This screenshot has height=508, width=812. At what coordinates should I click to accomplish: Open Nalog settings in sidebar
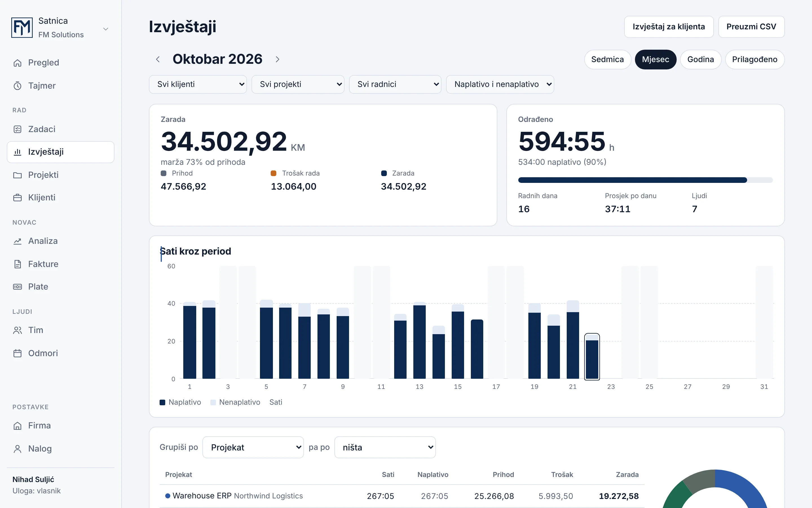60,449
